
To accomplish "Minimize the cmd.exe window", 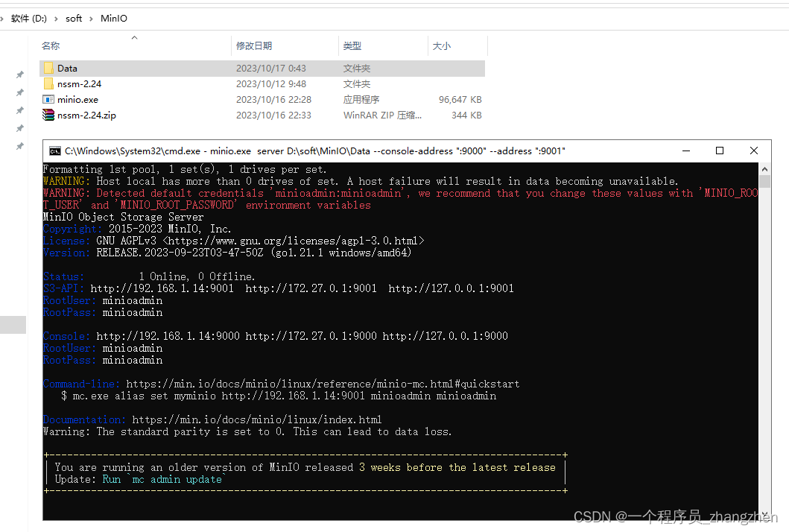I will pyautogui.click(x=686, y=151).
